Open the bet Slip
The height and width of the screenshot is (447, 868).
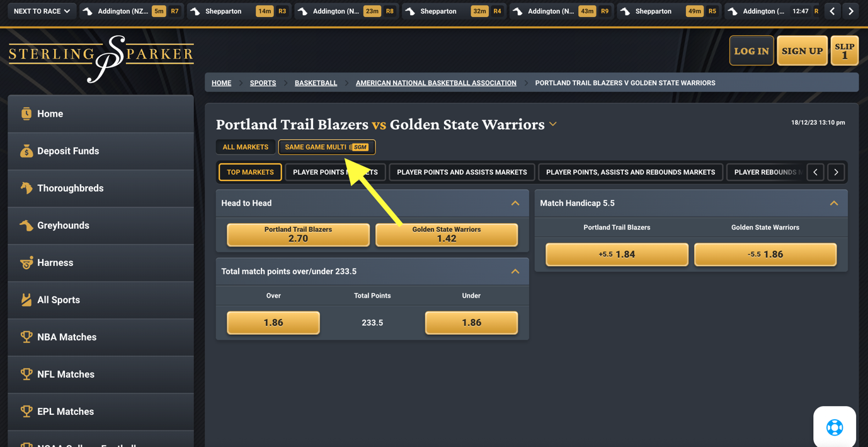click(x=845, y=50)
